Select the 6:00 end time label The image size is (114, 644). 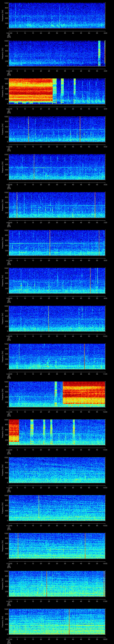[x=105, y=184]
